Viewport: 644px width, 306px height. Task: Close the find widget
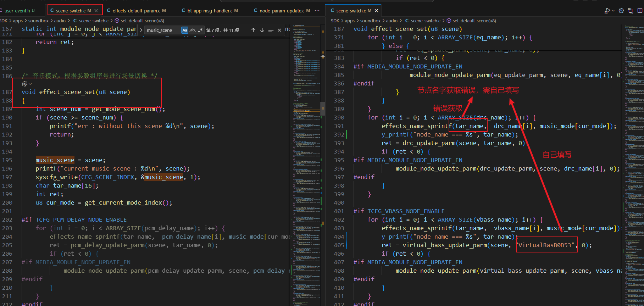point(279,30)
